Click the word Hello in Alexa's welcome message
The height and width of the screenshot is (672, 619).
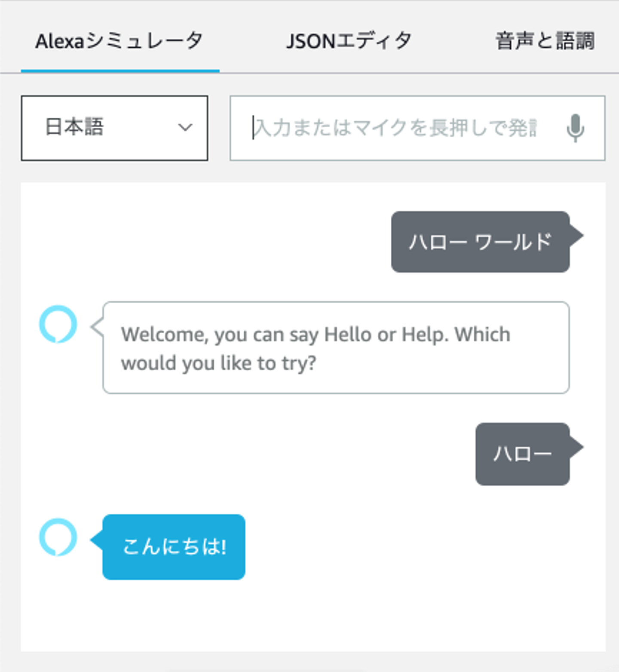[347, 334]
